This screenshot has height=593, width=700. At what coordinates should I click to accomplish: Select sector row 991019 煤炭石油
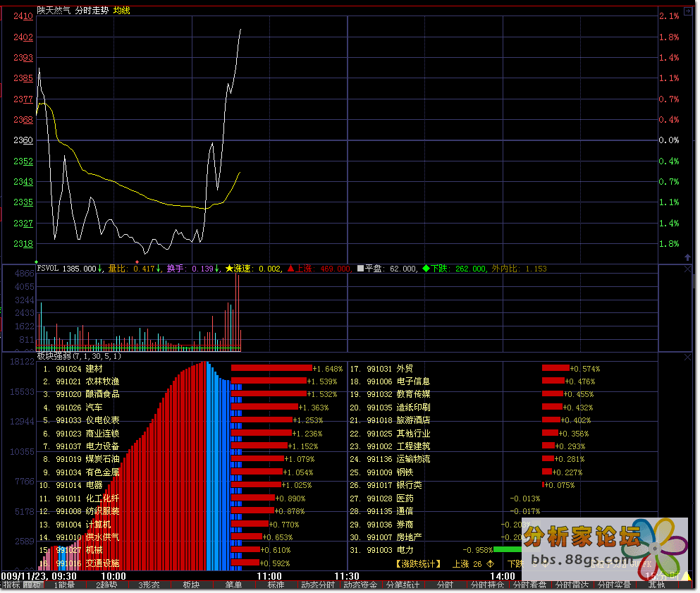coord(81,459)
